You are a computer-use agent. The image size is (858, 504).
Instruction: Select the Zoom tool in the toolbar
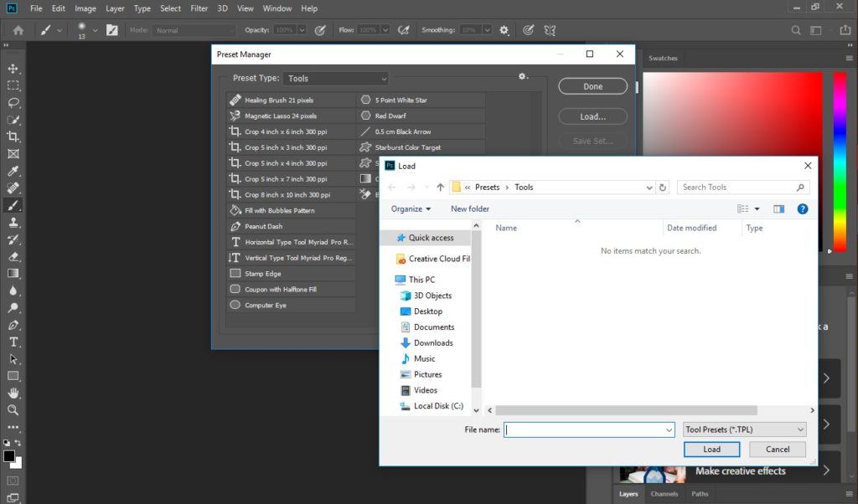tap(13, 410)
